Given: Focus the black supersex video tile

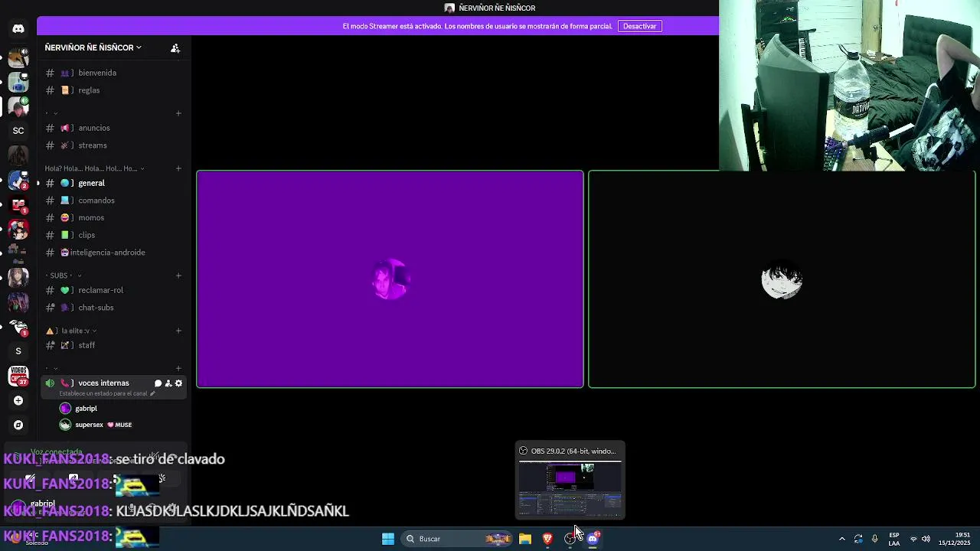Looking at the screenshot, I should (x=782, y=279).
